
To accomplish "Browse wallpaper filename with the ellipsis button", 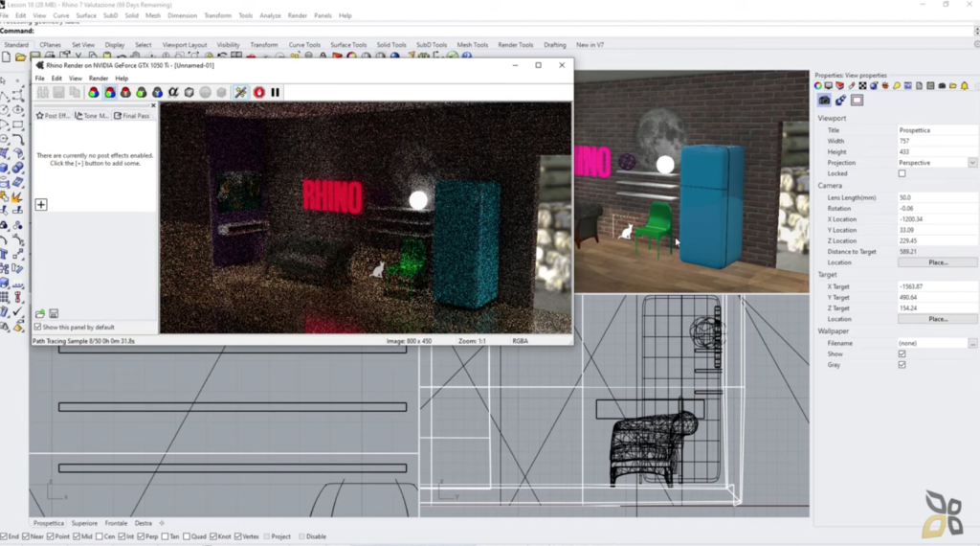I will point(972,343).
